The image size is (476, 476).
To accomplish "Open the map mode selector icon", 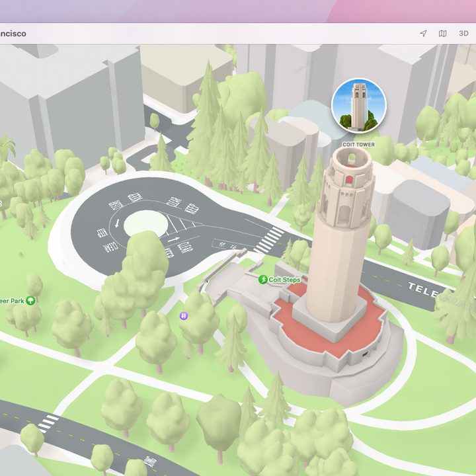I will [443, 34].
